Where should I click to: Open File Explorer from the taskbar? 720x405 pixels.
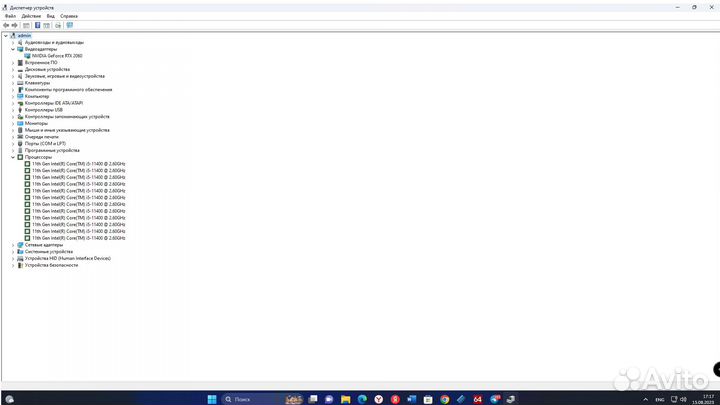[x=345, y=399]
